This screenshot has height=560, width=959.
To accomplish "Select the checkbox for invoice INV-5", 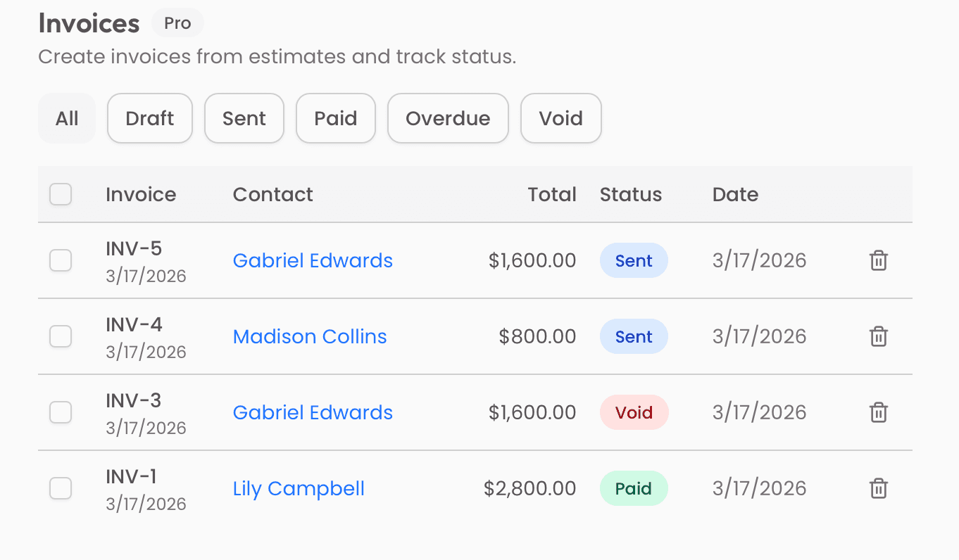I will pyautogui.click(x=61, y=260).
